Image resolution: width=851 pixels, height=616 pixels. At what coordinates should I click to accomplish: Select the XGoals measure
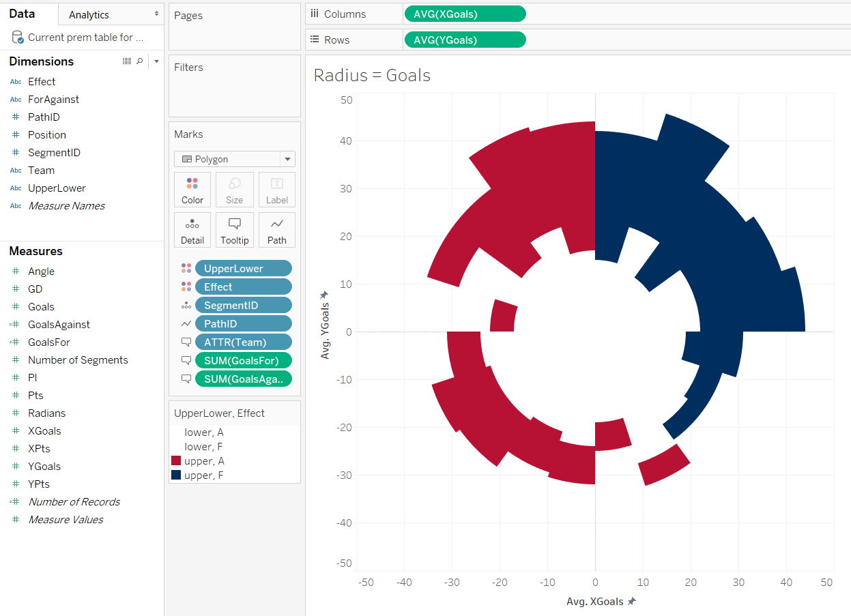(44, 430)
